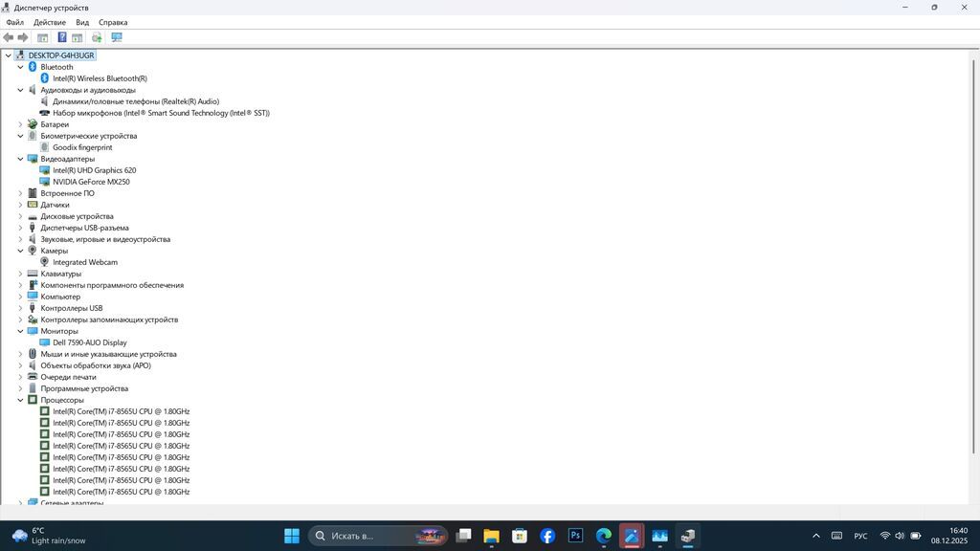Image resolution: width=980 pixels, height=551 pixels.
Task: Collapse Аудиовходы и аудиовыходы category
Action: [20, 90]
